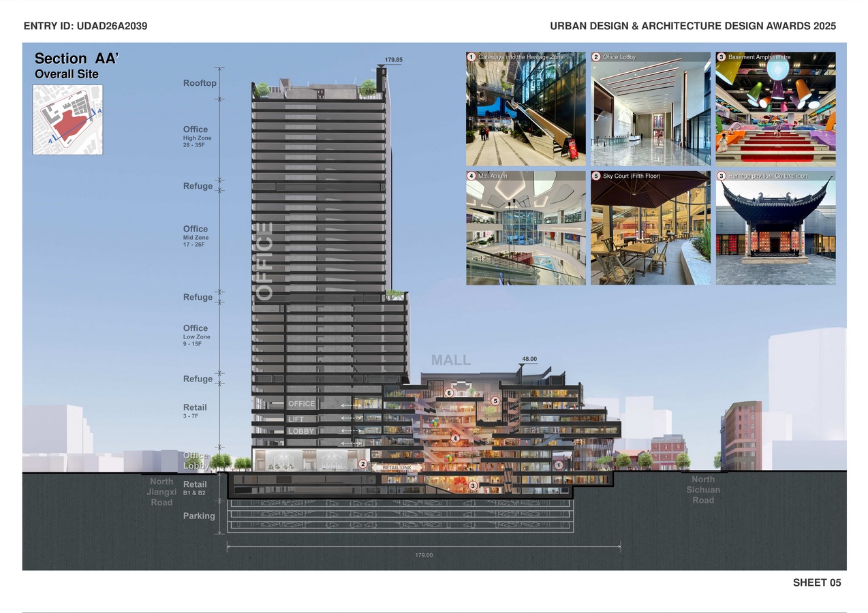
Task: Select circled marker 6 near the mall top
Action: pyautogui.click(x=449, y=393)
